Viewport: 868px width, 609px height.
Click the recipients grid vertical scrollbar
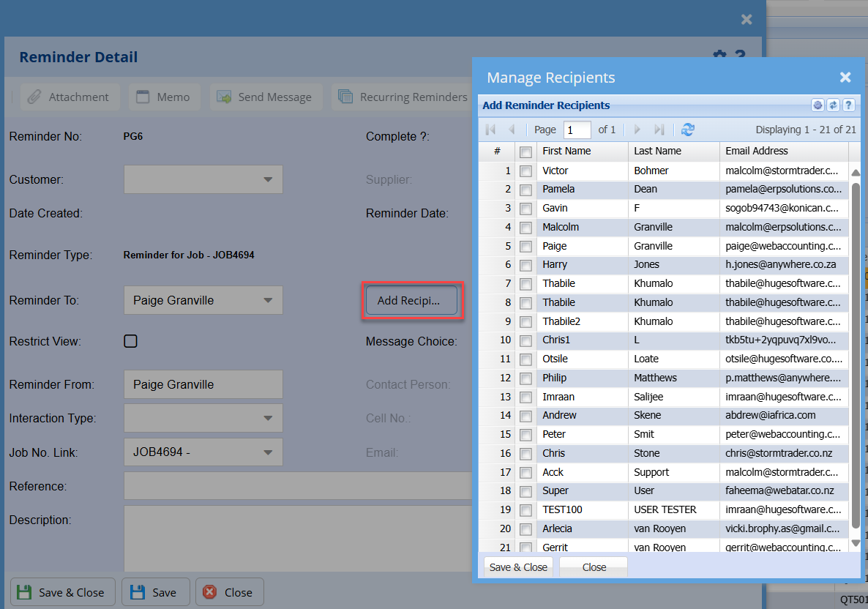pyautogui.click(x=856, y=351)
